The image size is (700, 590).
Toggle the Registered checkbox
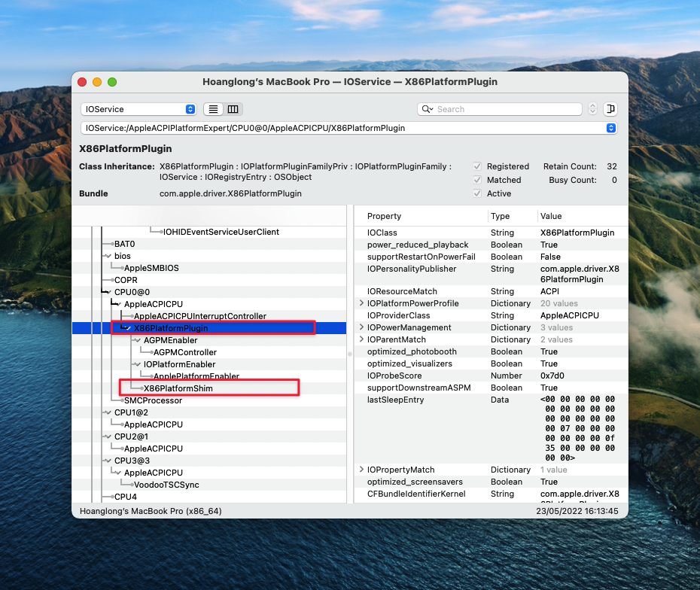point(477,166)
